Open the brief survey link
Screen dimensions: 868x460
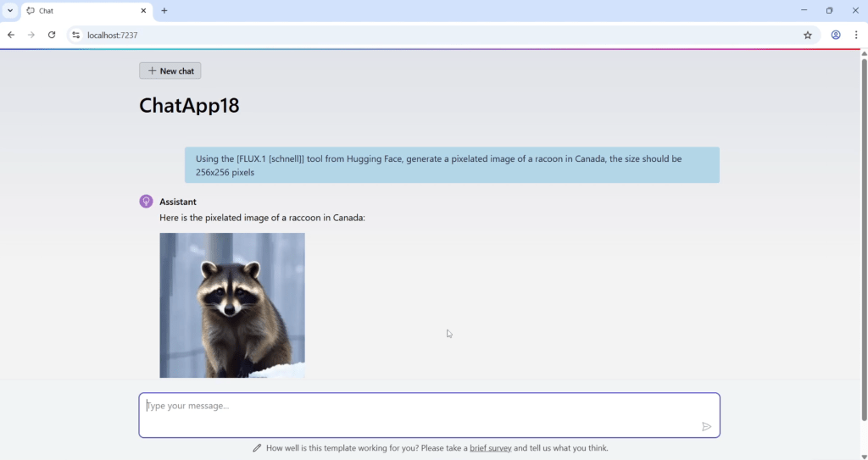[490, 448]
